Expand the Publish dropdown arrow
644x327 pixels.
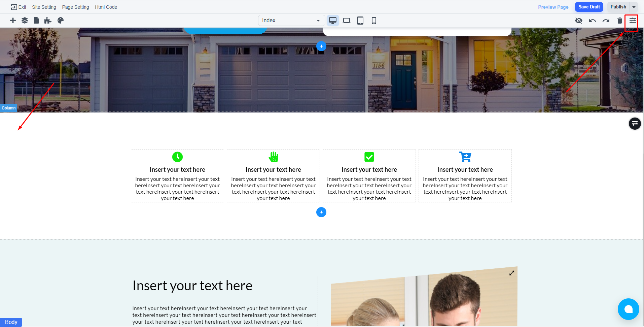point(634,7)
